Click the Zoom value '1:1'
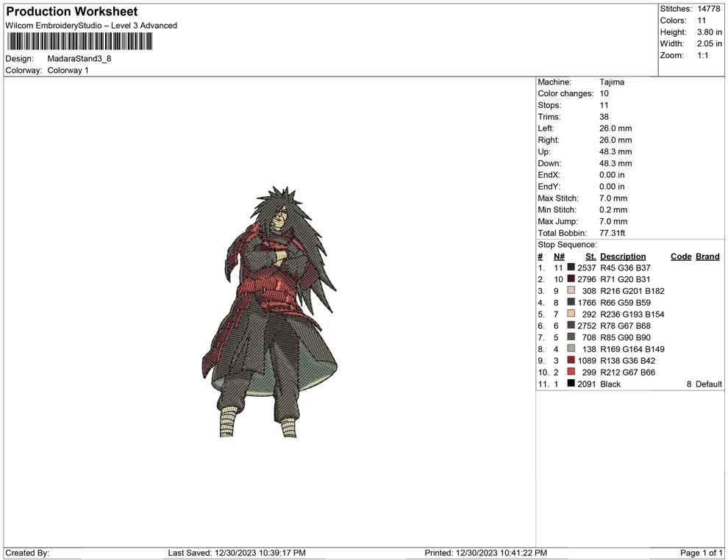This screenshot has height=560, width=728. click(703, 55)
